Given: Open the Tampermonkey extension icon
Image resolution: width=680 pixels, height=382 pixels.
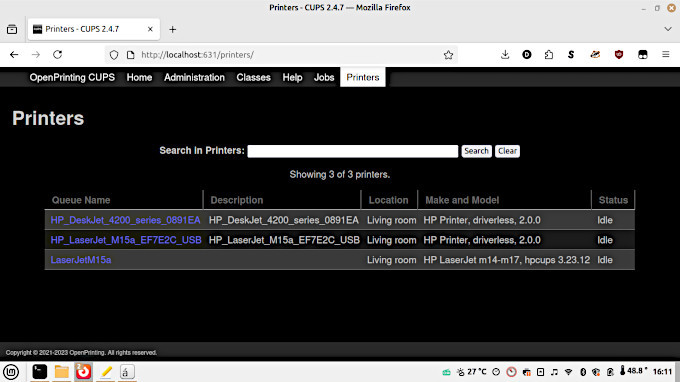Looking at the screenshot, I should [x=643, y=55].
